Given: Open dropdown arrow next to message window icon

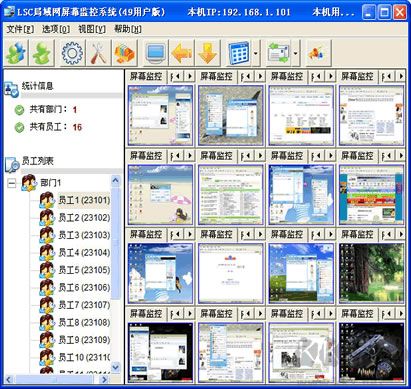Looking at the screenshot, I should click(x=296, y=53).
